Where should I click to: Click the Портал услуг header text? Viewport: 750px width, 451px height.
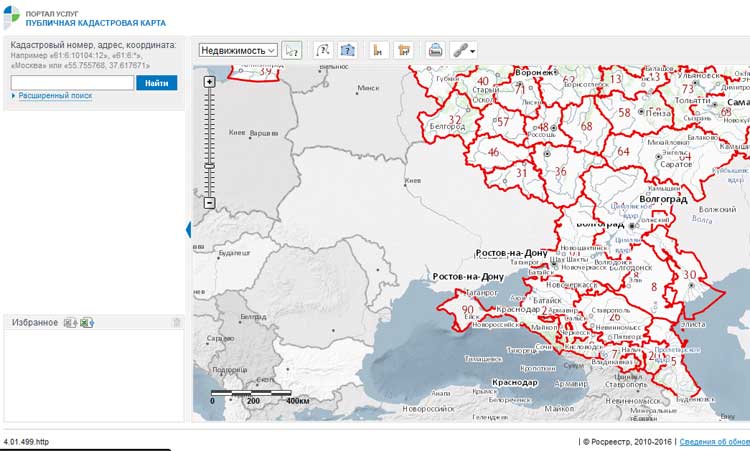pos(52,13)
